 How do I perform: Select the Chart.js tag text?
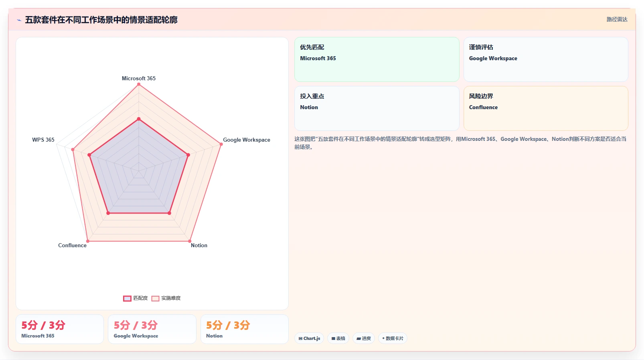312,338
